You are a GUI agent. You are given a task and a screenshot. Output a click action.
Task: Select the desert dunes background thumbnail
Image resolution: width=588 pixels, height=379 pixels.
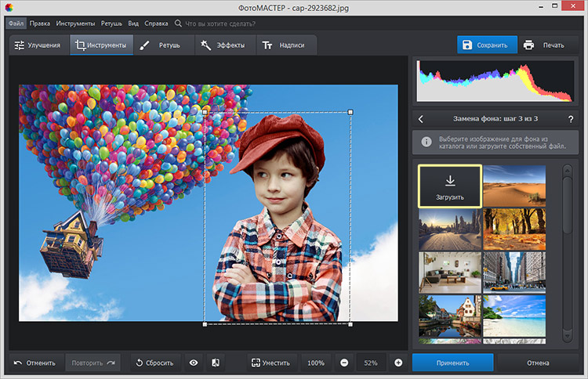514,186
